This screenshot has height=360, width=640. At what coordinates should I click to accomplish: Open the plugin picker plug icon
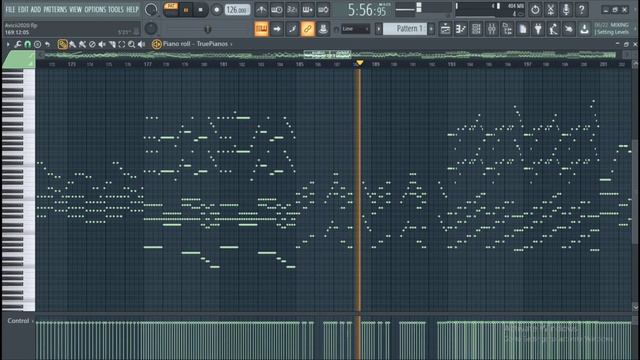coord(538,29)
